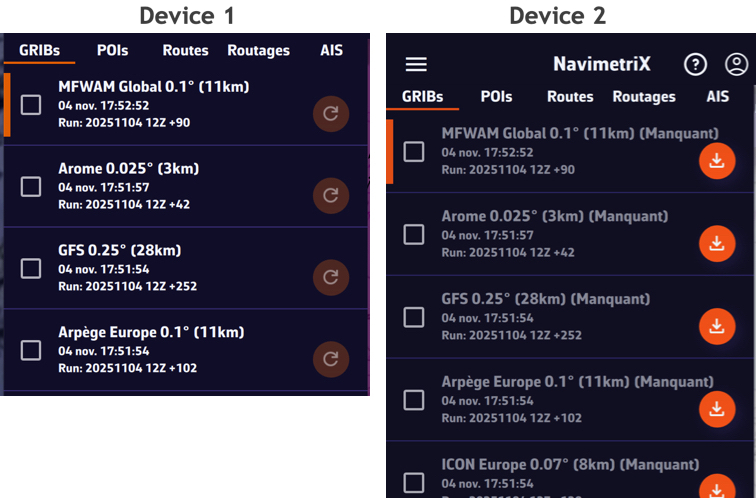Enable the Arome 0.025° checkbox on Device 2
The height and width of the screenshot is (498, 756).
413,234
